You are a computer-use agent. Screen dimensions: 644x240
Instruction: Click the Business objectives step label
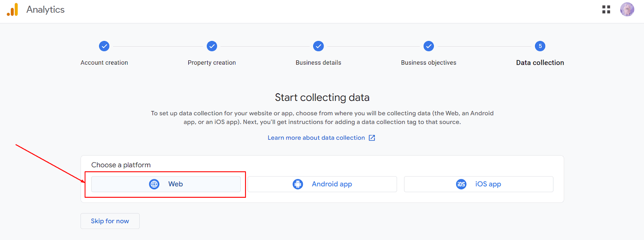(x=428, y=62)
